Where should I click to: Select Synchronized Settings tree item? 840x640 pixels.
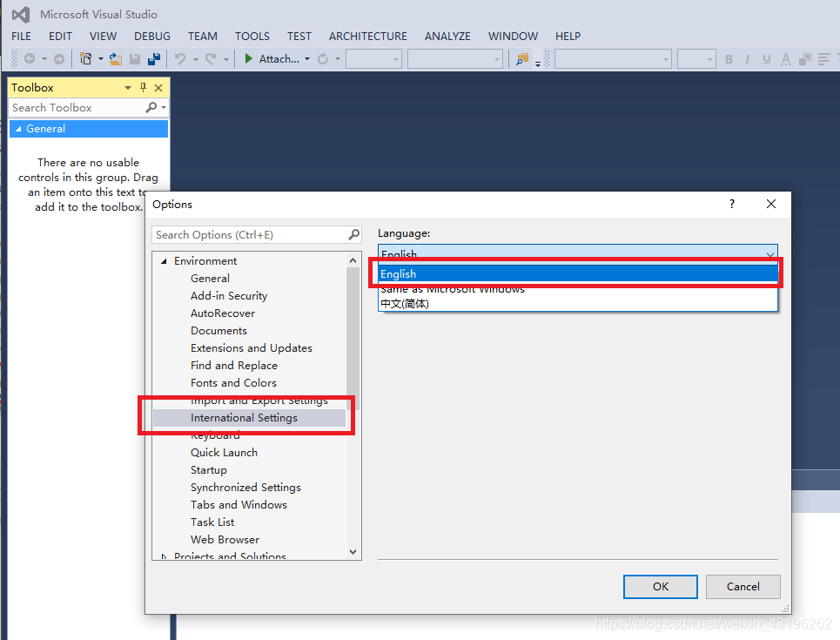pos(245,488)
